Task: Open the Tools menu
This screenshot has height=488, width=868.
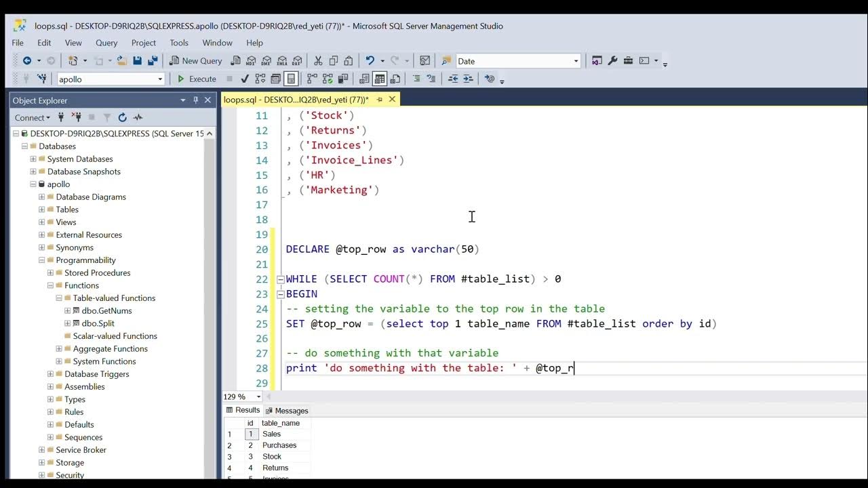Action: click(179, 43)
